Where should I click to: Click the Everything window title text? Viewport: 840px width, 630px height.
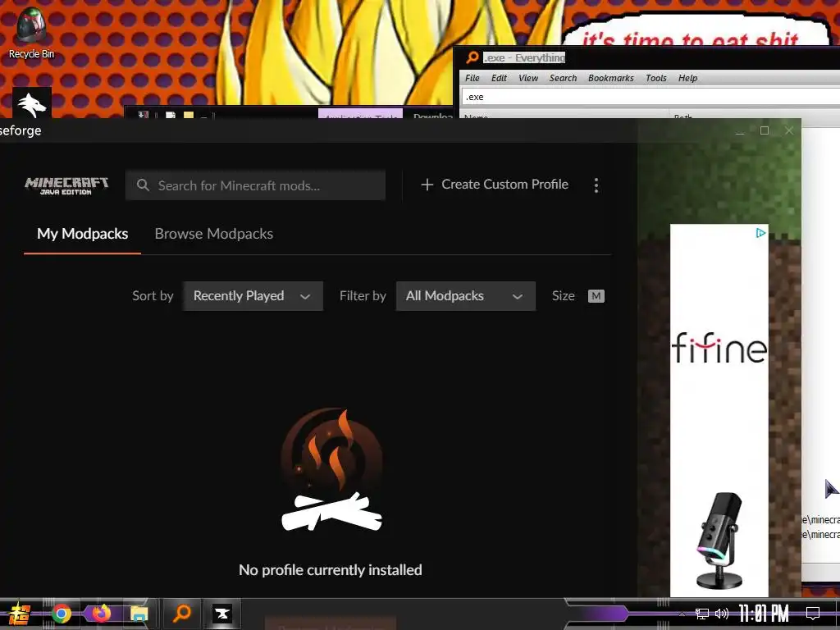pyautogui.click(x=524, y=58)
